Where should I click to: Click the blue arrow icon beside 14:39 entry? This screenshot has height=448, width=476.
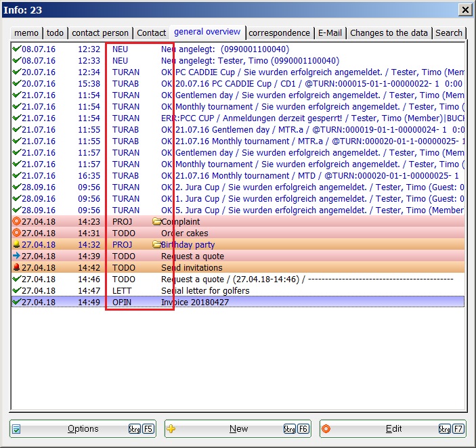16,256
